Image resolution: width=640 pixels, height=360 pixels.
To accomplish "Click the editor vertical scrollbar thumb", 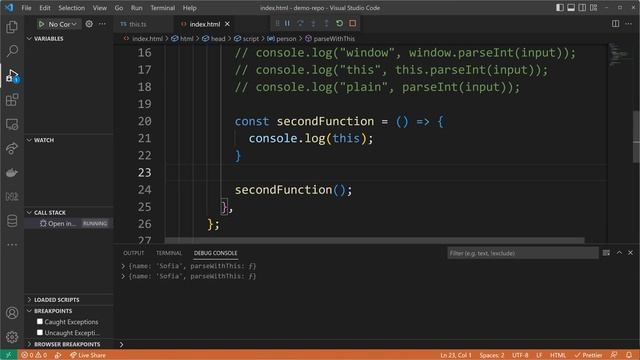I will coord(636,137).
